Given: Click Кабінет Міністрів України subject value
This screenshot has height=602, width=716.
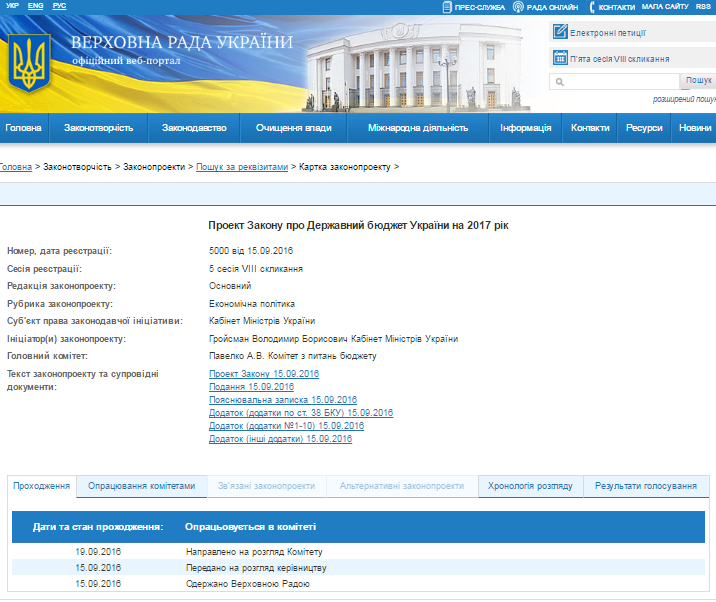Looking at the screenshot, I should (262, 321).
